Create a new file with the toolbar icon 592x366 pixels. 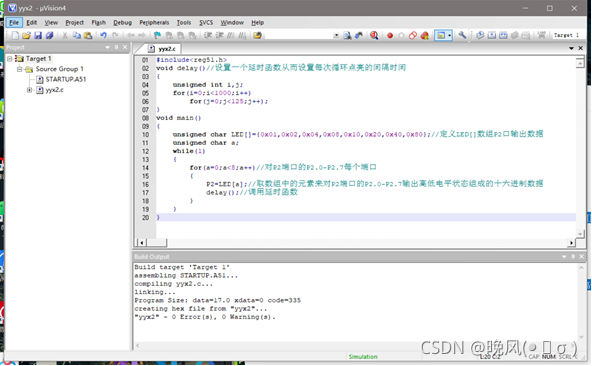pyautogui.click(x=15, y=36)
